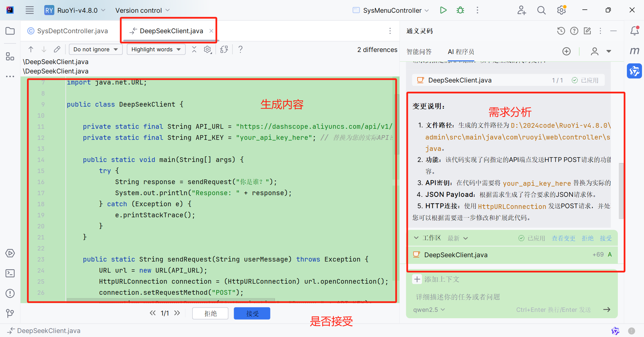Click 拒绝 link in workspace bar

pos(588,238)
